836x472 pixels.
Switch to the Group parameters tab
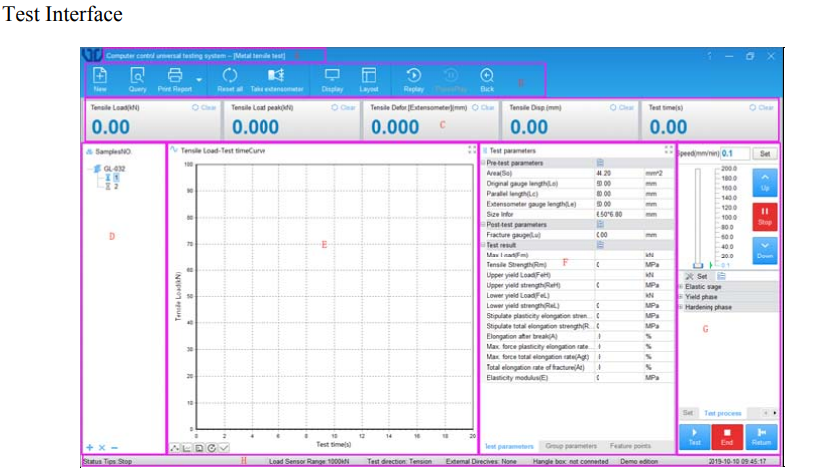[x=574, y=446]
